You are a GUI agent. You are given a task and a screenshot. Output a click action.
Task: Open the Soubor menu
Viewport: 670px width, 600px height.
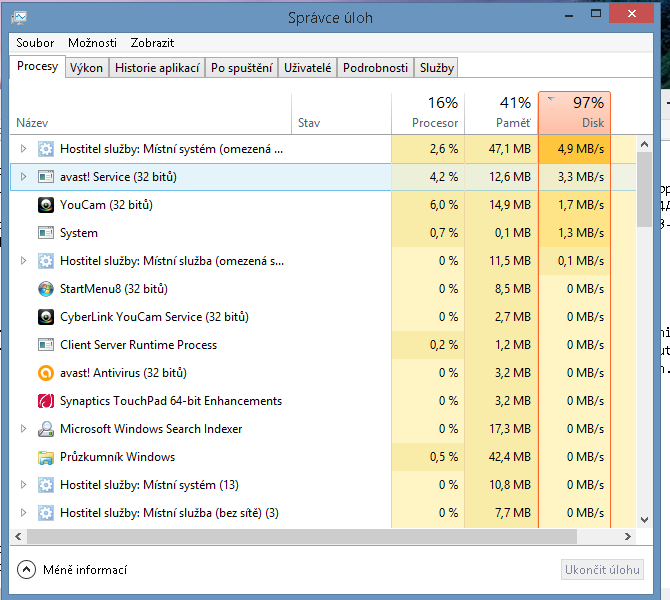(x=35, y=43)
